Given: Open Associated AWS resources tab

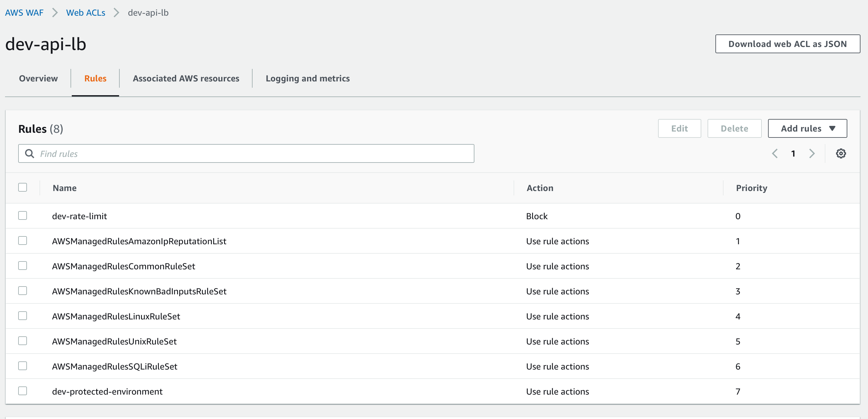Looking at the screenshot, I should click(186, 79).
